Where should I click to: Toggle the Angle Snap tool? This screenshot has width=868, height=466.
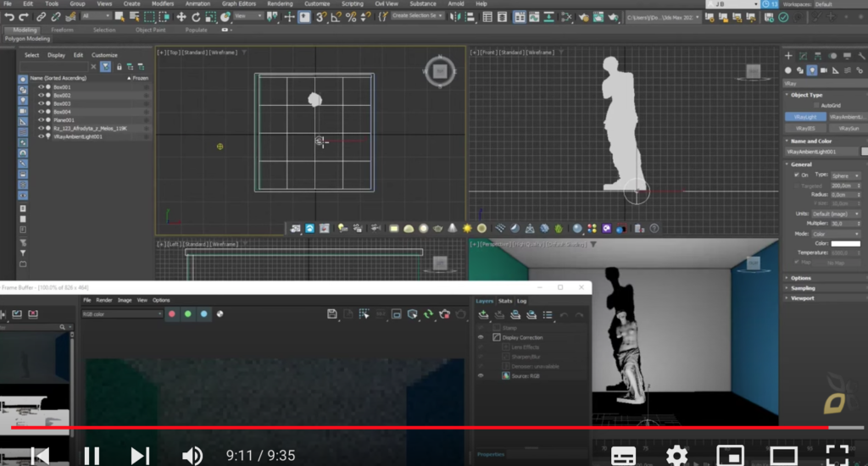[336, 17]
